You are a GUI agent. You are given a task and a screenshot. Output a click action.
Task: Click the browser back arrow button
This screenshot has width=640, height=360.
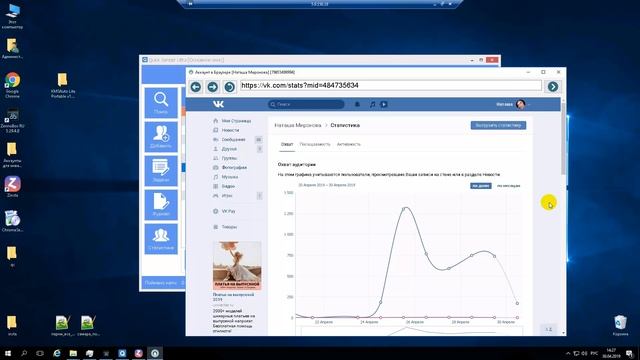coord(196,87)
